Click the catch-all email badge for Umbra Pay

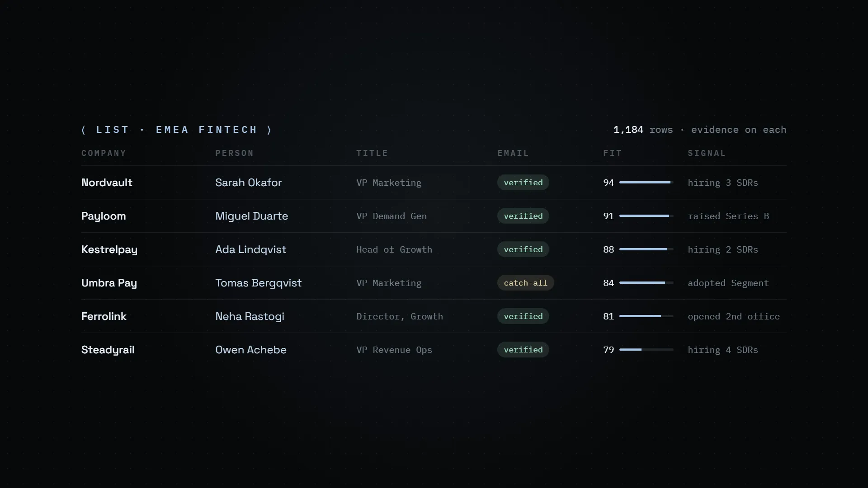[x=525, y=283]
